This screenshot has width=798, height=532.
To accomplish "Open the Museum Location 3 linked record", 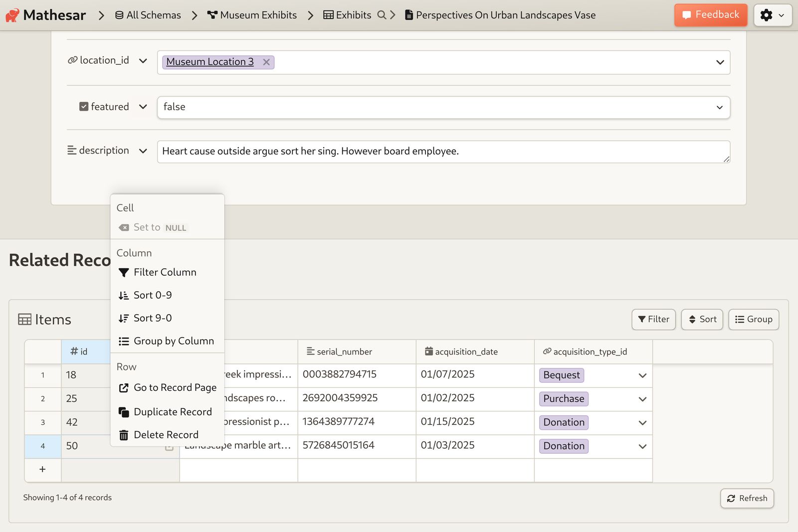I will pos(210,62).
